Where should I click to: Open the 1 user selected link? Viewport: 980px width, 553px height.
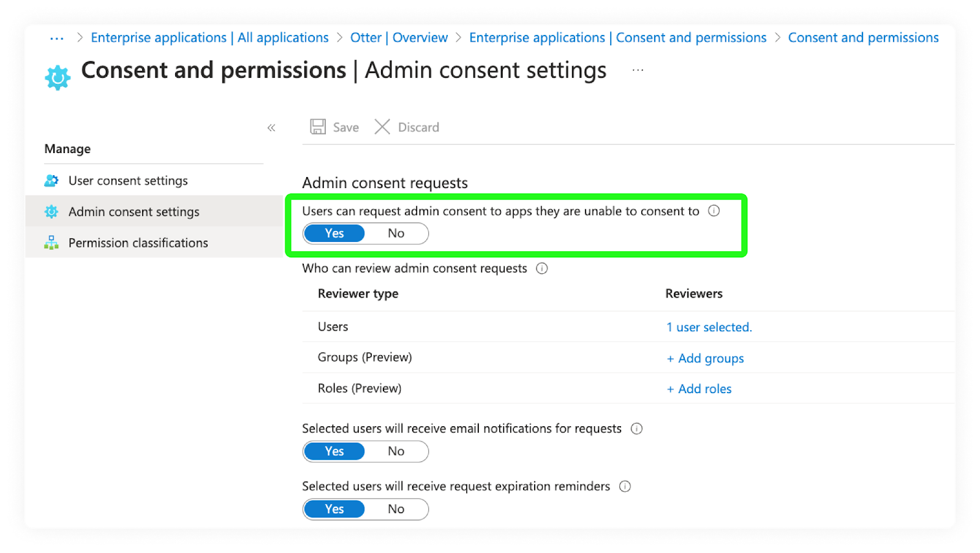click(709, 327)
